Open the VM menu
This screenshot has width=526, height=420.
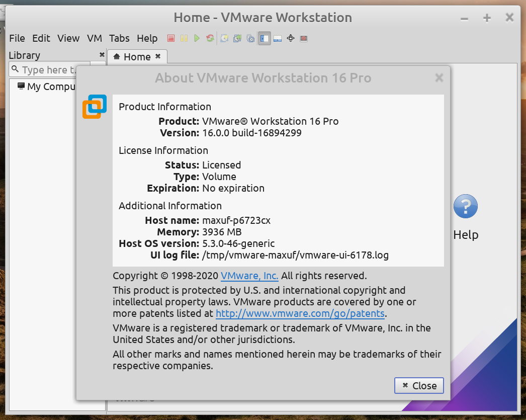pyautogui.click(x=95, y=38)
